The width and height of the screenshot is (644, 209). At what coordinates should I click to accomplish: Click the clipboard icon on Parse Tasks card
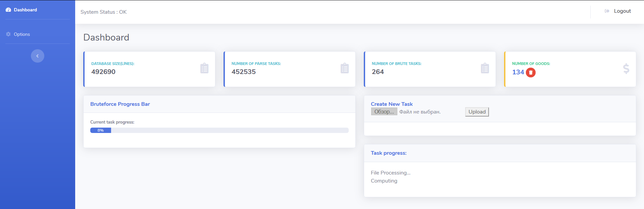coord(345,68)
